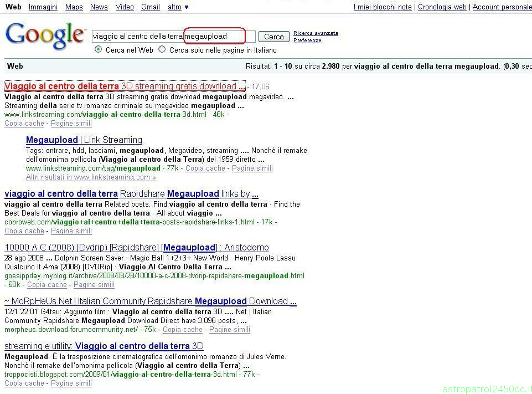Open Preferenze link
Screen dimensions: 532x394
coord(307,40)
